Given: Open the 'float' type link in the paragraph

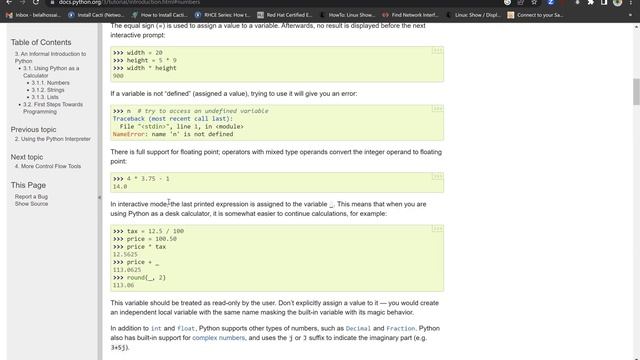Looking at the screenshot, I should click(x=186, y=329).
